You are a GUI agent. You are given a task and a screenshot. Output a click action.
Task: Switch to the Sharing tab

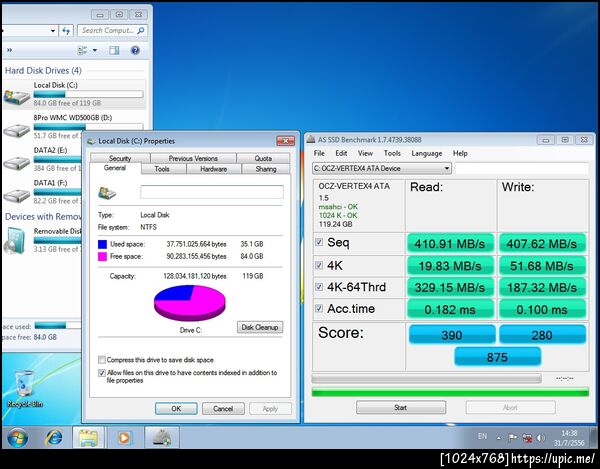point(266,169)
